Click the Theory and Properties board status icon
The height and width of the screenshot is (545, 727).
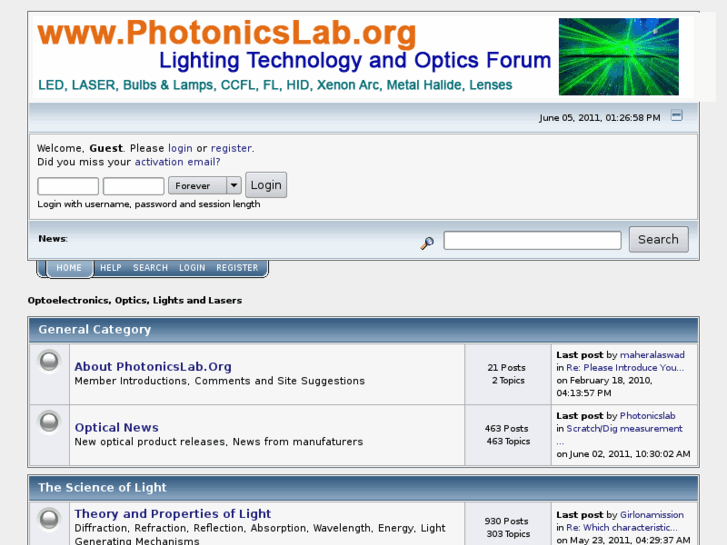(x=49, y=519)
